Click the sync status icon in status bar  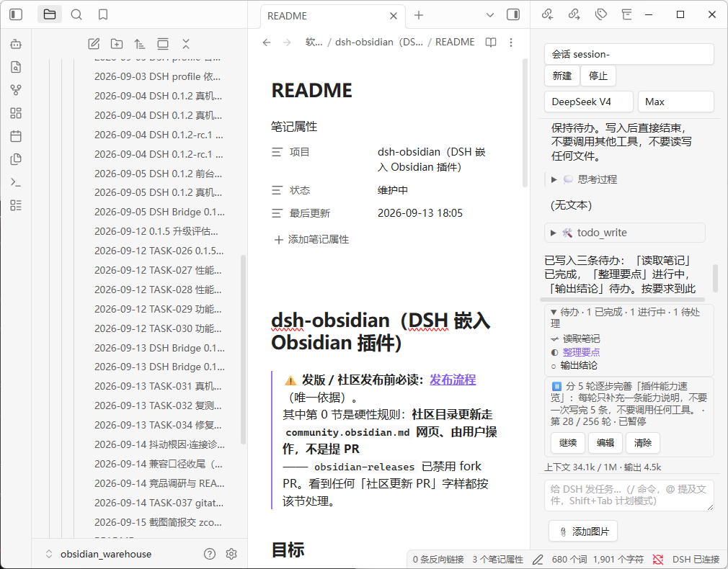(x=658, y=560)
